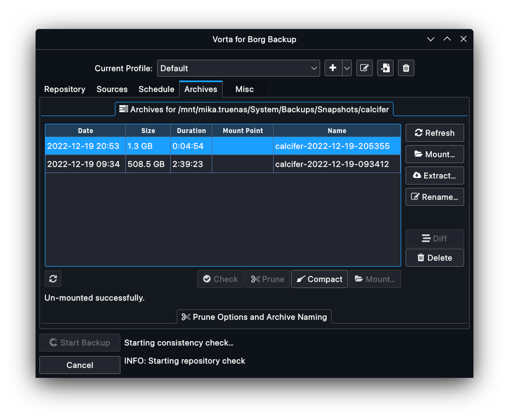509x420 pixels.
Task: Compact the repository
Action: (x=319, y=279)
